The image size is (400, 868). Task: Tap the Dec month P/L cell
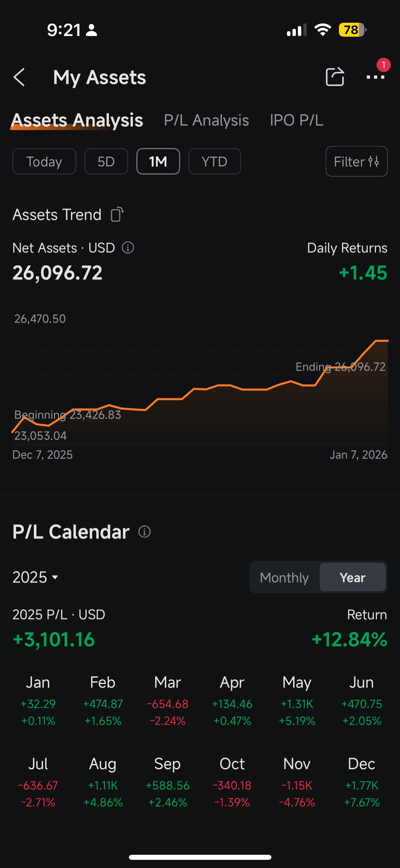pyautogui.click(x=362, y=782)
